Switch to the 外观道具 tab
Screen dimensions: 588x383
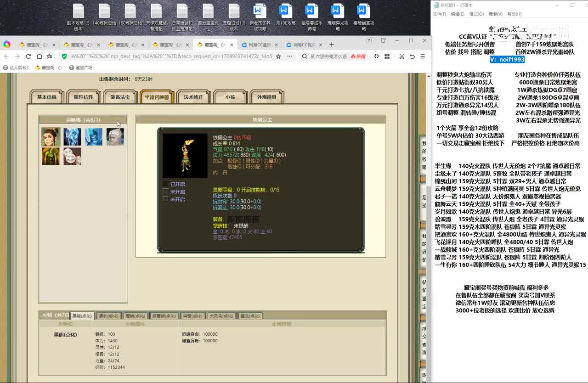(266, 97)
